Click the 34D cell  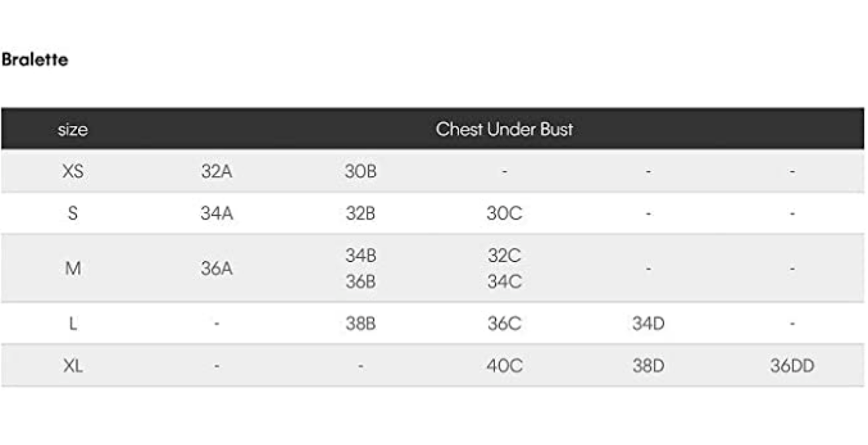click(648, 324)
